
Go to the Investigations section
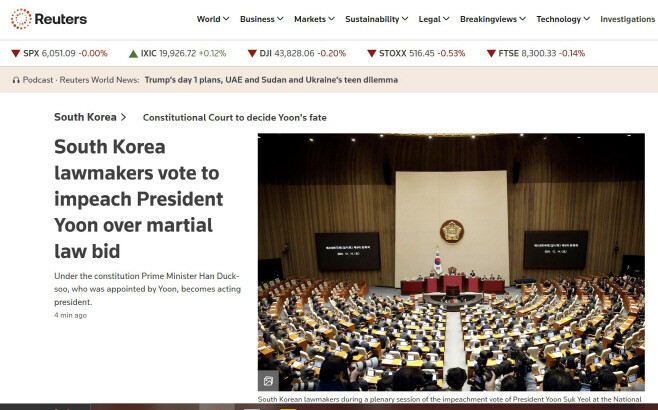[627, 19]
